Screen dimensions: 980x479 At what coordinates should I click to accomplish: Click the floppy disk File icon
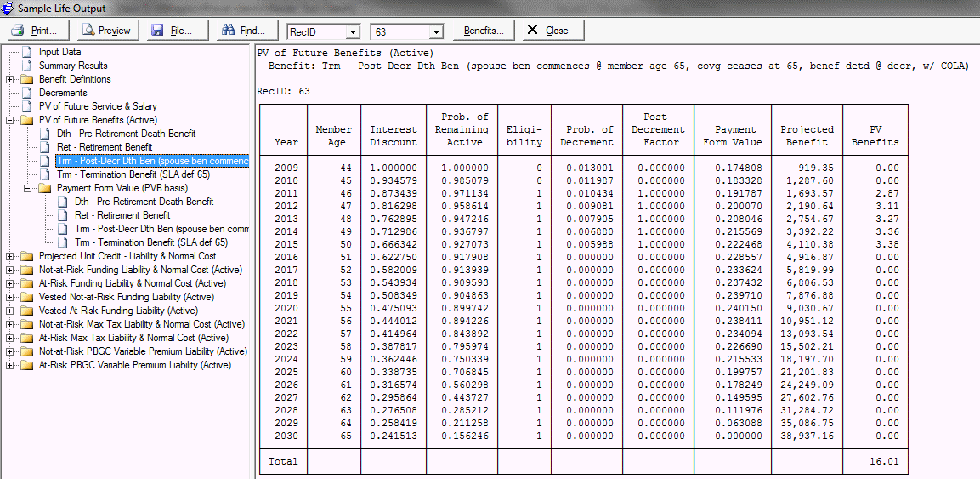pos(157,31)
